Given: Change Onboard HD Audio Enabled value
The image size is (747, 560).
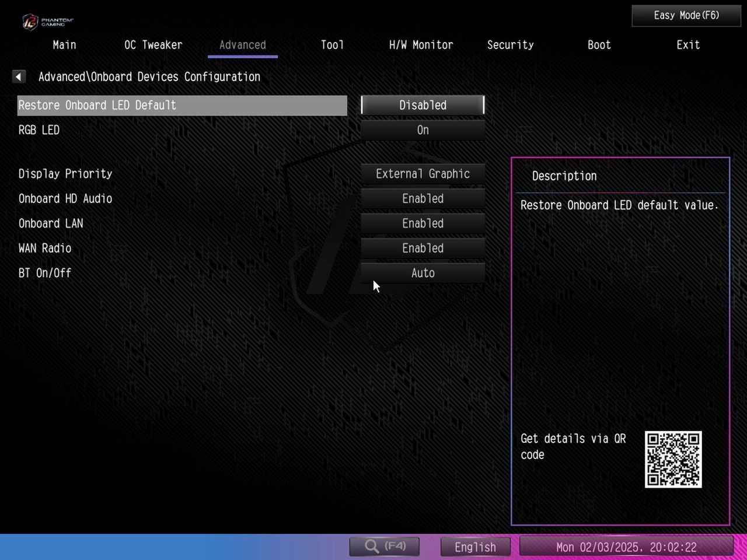Looking at the screenshot, I should [x=423, y=199].
